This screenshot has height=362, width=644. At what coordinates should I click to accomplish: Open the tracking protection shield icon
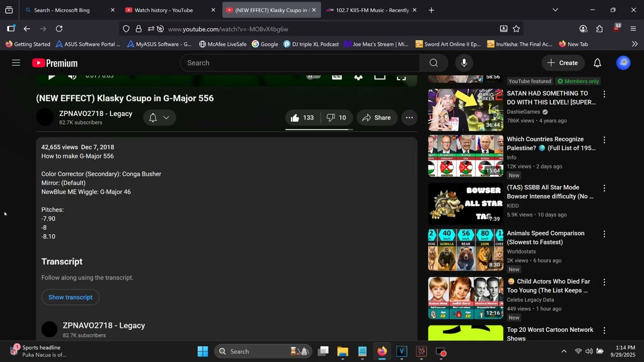point(126,29)
